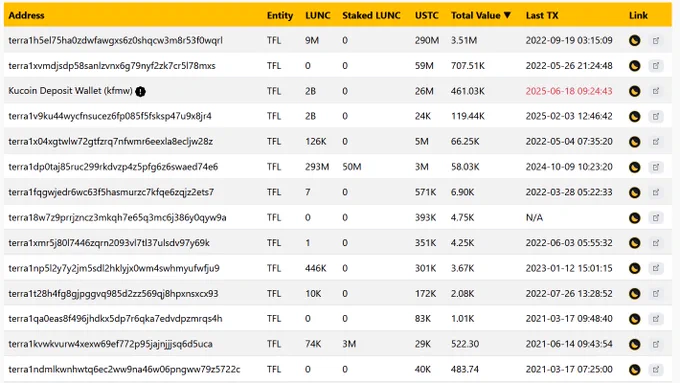The width and height of the screenshot is (680, 383).
Task: Click USTC value 290M
Action: 427,40
